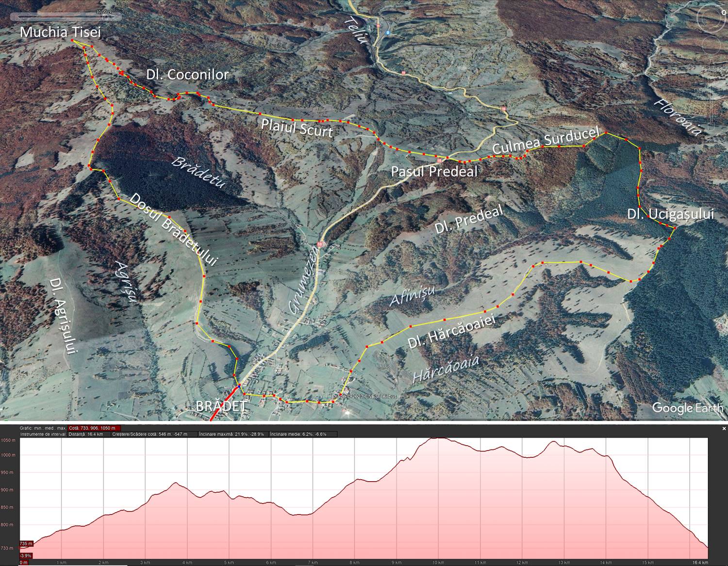Close the elevation profile panel
The height and width of the screenshot is (566, 728).
click(x=724, y=429)
